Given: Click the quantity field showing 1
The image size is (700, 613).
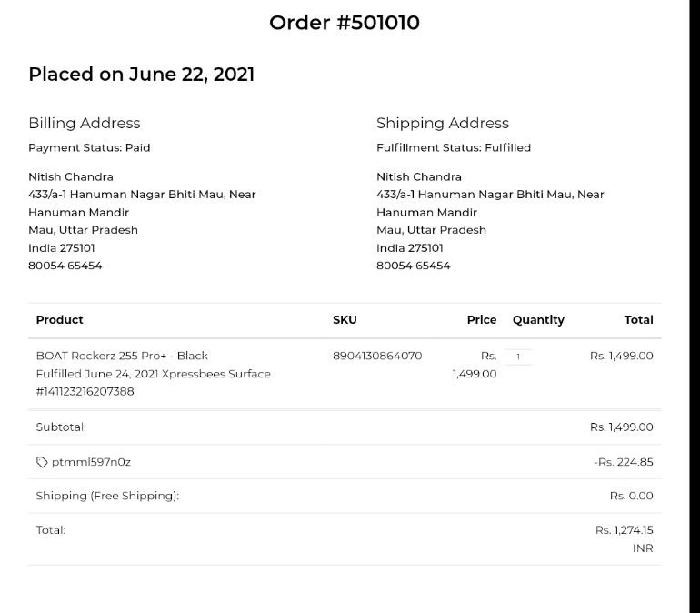Looking at the screenshot, I should pos(518,357).
